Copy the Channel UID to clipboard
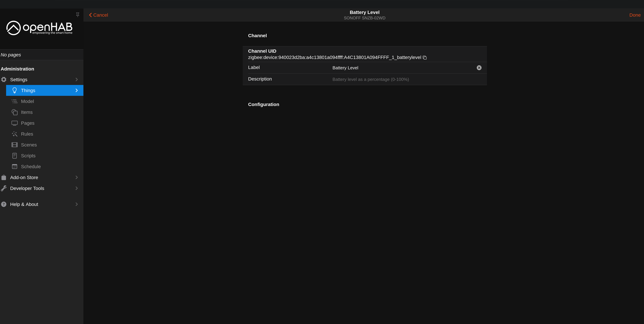 (x=425, y=58)
